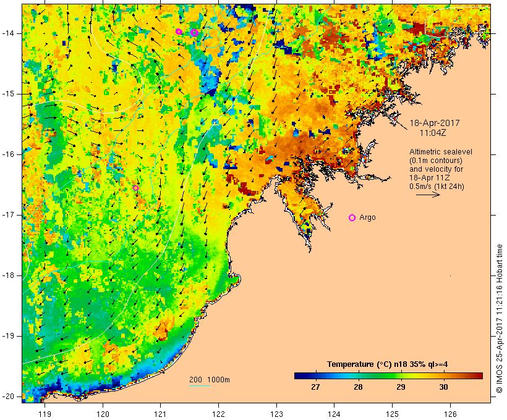
Task: Click the dark red end of the temperature colorbar
Action: click(x=478, y=376)
